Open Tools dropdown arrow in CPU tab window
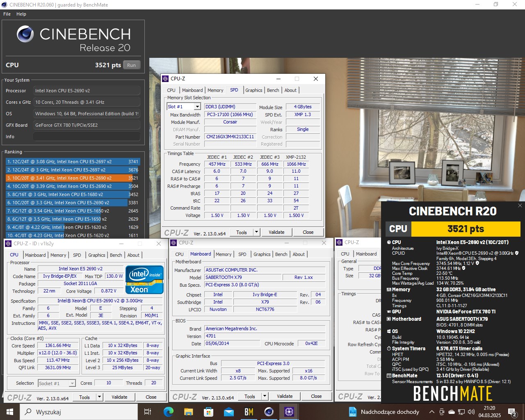The image size is (525, 420). pos(99,397)
